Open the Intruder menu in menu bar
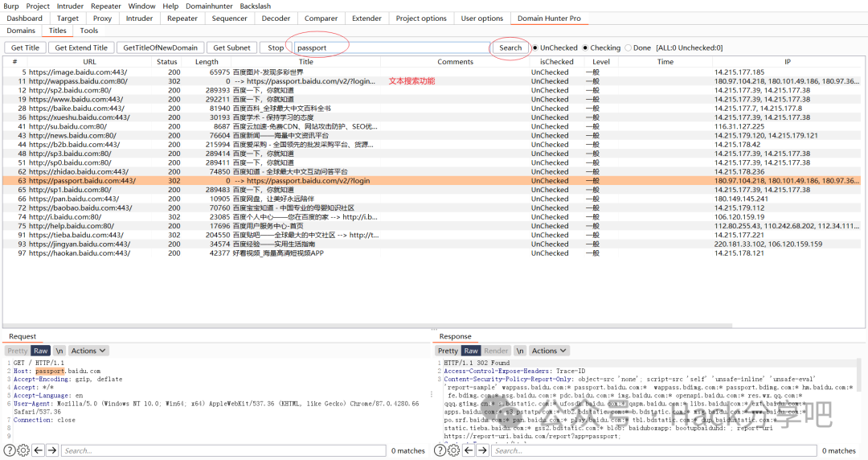Viewport: 868px width, 460px height. (x=70, y=6)
